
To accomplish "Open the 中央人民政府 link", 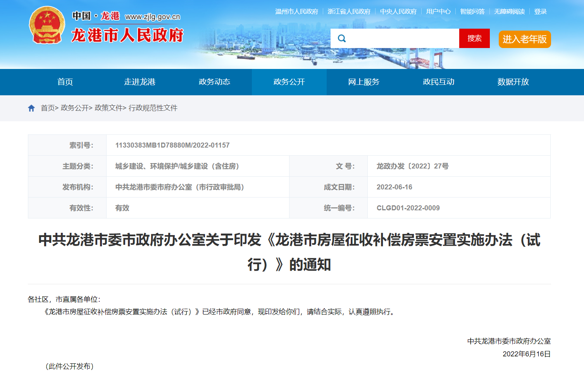I will coord(398,12).
